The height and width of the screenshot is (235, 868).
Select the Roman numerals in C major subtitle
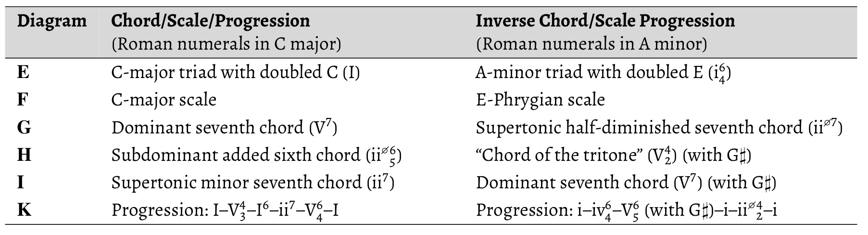pos(226,44)
